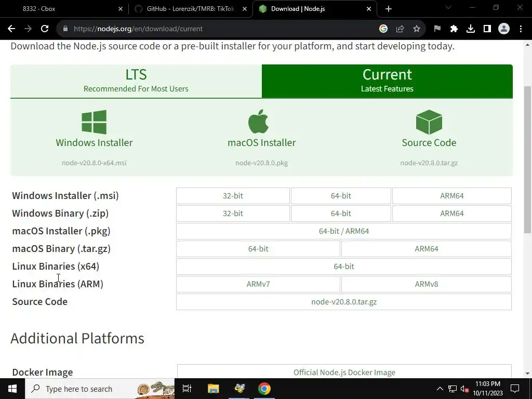The image size is (532, 399).
Task: Download Linux Binaries x64 64-bit
Action: point(344,267)
